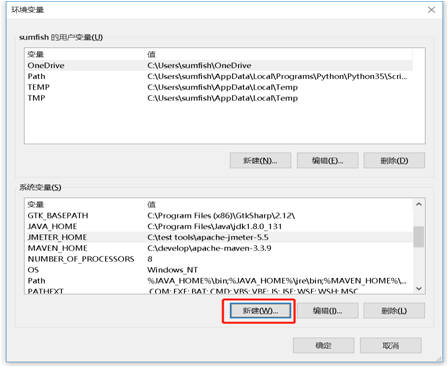Image resolution: width=448 pixels, height=367 pixels.
Task: Click the 编辑(I)... system variable button
Action: [x=327, y=311]
